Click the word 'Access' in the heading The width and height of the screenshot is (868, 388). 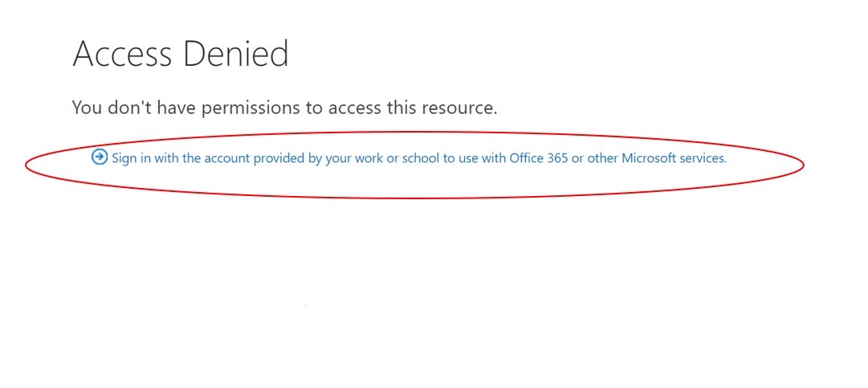coord(122,54)
